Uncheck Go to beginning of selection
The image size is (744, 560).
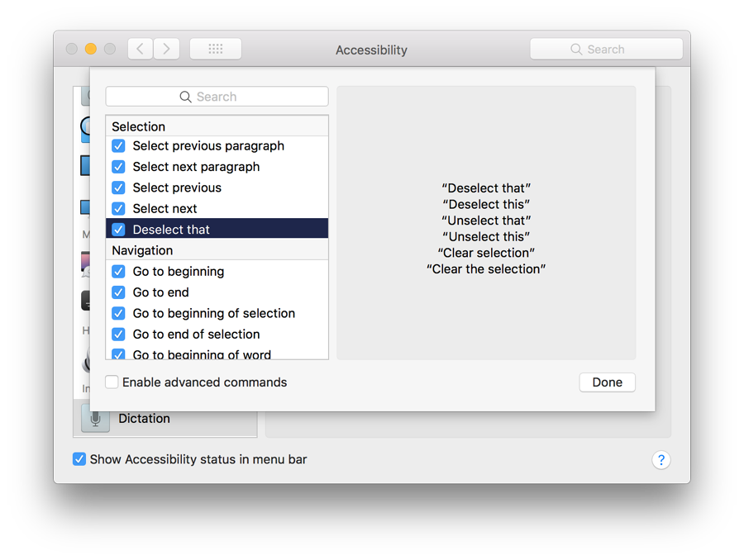tap(118, 313)
